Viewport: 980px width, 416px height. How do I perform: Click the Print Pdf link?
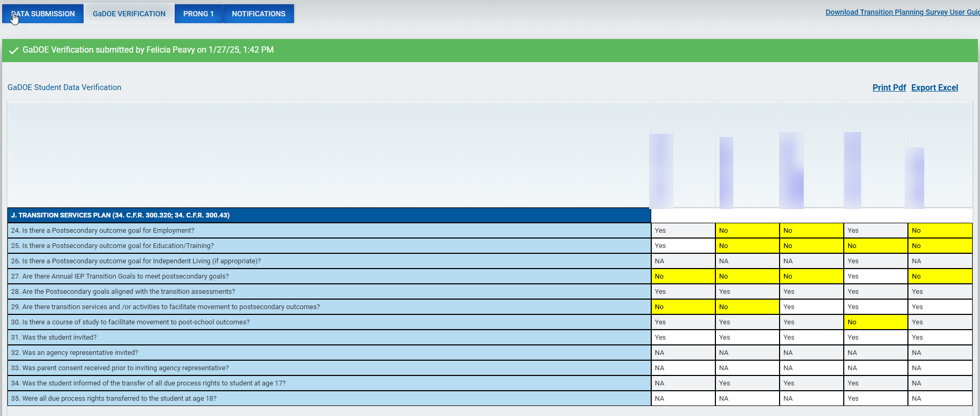tap(889, 87)
